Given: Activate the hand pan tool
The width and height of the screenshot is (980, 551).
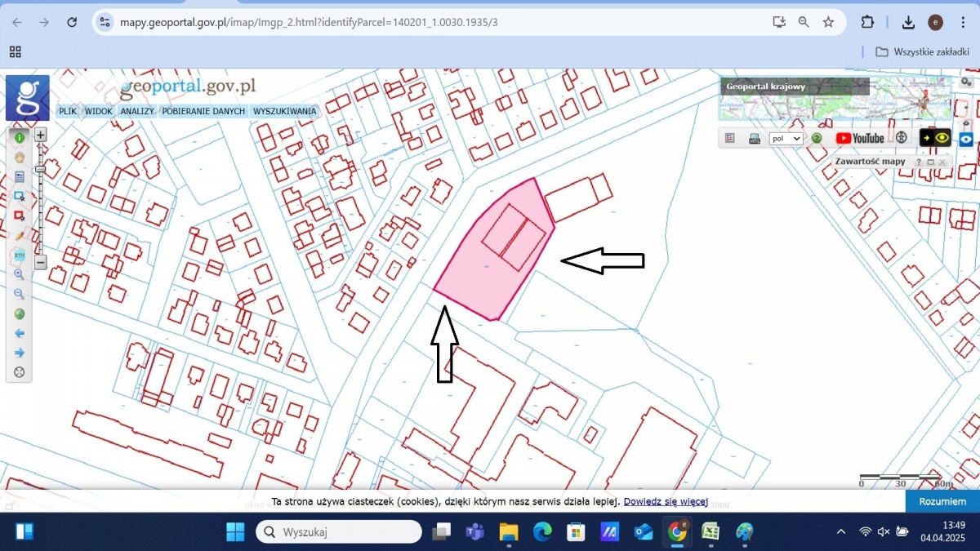Looking at the screenshot, I should (x=19, y=158).
